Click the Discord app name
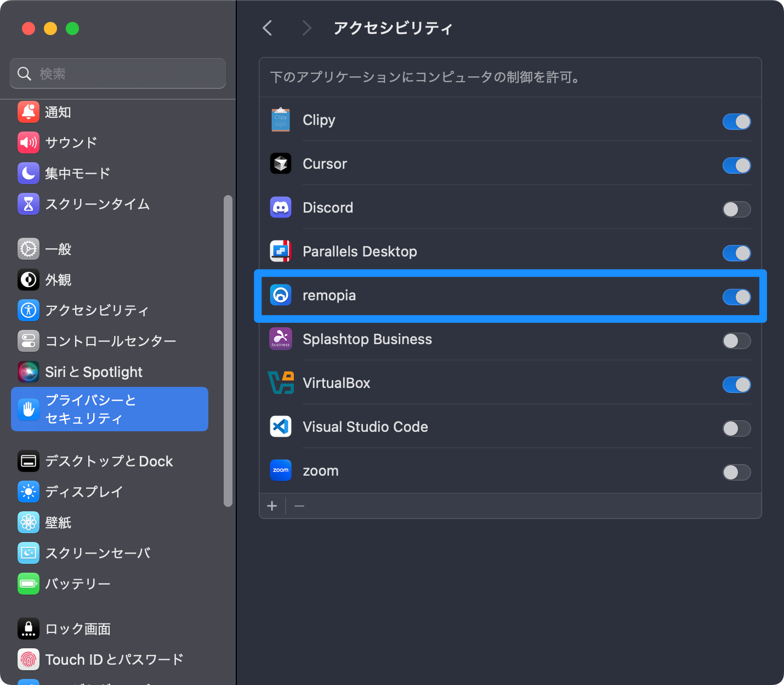Screen dimensions: 784x685 coord(328,208)
